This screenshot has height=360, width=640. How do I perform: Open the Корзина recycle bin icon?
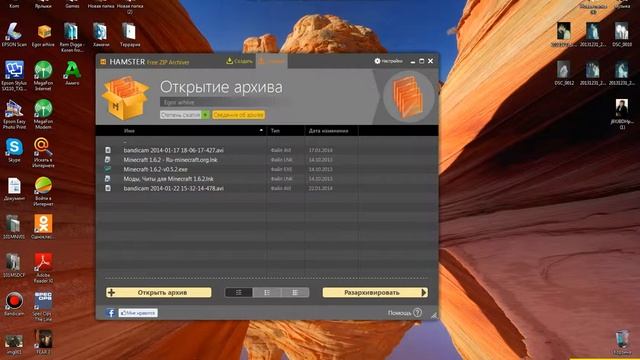(622, 342)
